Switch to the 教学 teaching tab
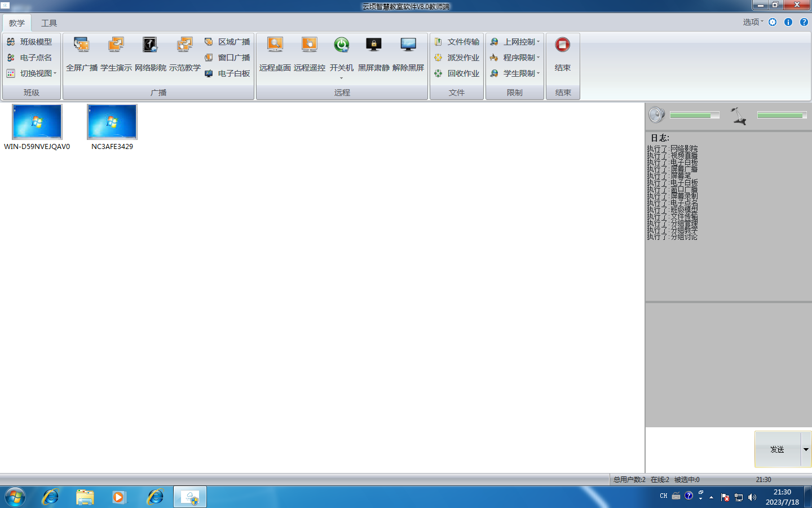Viewport: 812px width, 508px height. 17,23
